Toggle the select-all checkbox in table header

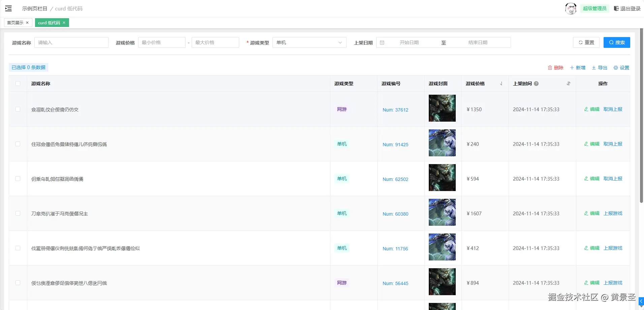[18, 84]
